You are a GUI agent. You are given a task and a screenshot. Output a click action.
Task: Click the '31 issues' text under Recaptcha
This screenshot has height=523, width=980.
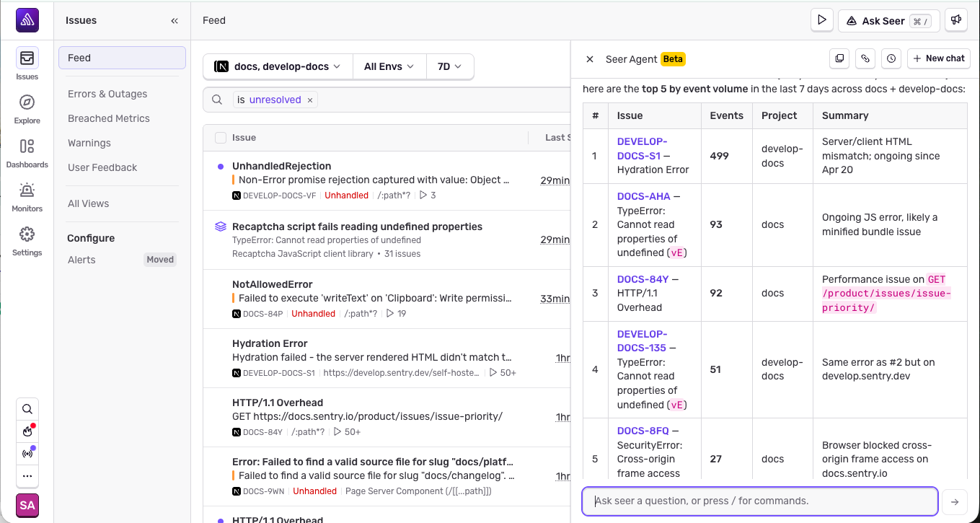[x=402, y=254]
